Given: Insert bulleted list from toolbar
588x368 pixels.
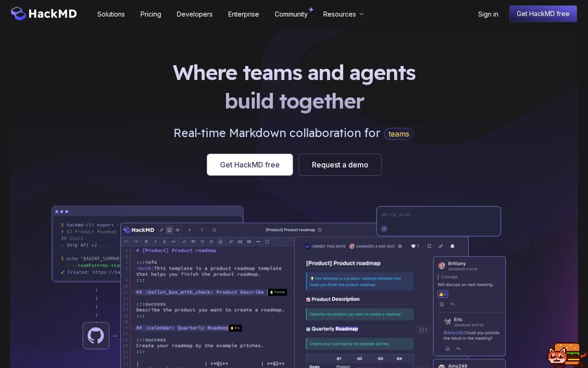Looking at the screenshot, I should pos(202,241).
